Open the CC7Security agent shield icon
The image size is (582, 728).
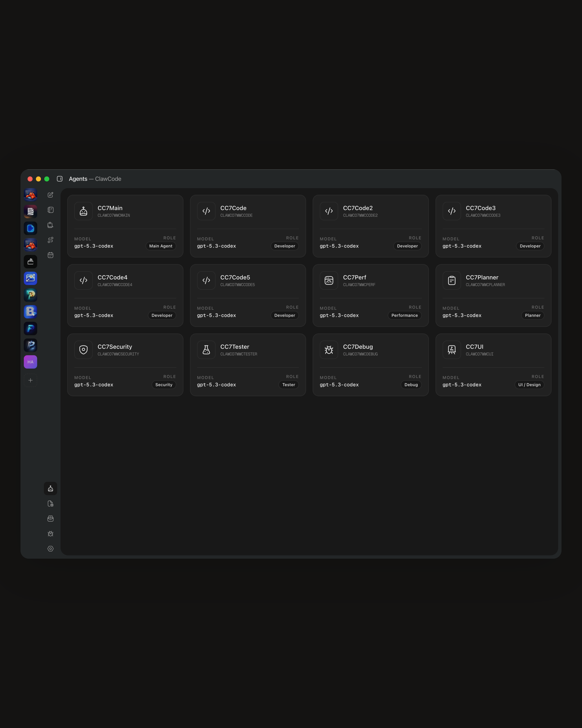83,350
